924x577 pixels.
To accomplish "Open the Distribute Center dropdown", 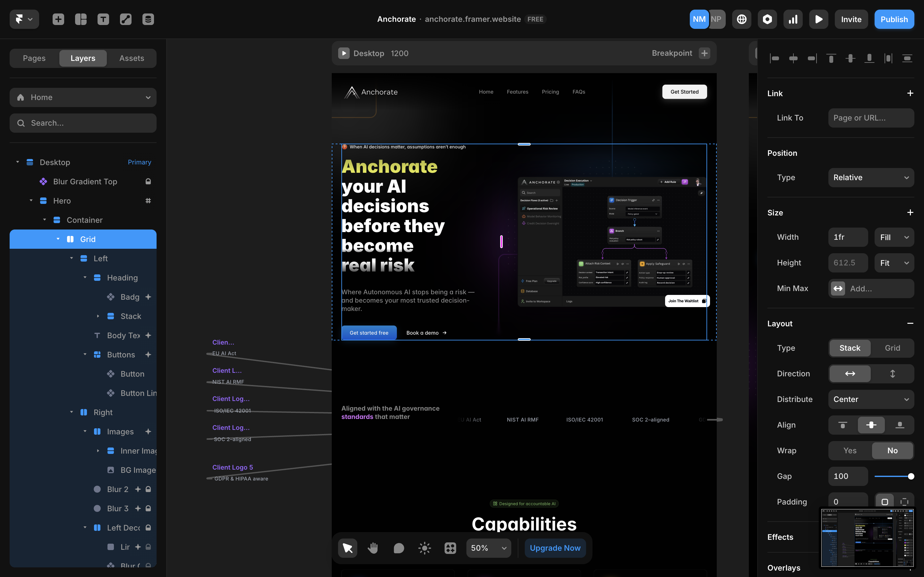I will (871, 399).
